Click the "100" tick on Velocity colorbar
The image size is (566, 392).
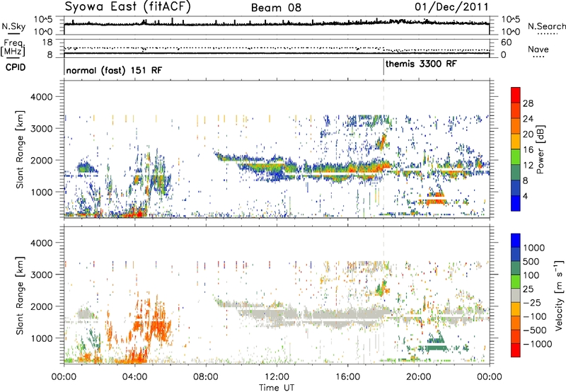[x=531, y=275]
